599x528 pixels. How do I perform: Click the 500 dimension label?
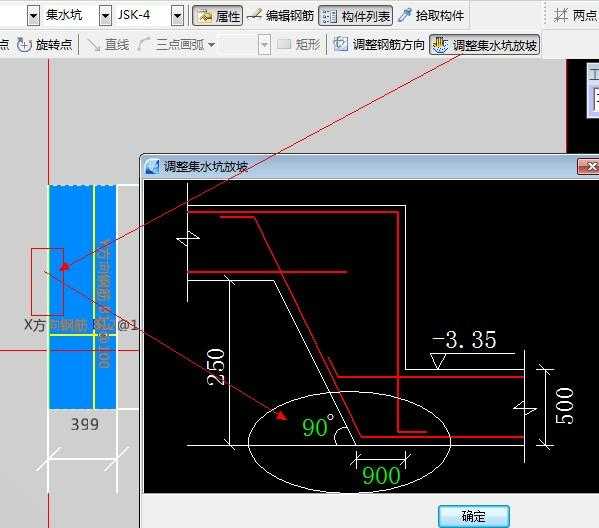565,405
